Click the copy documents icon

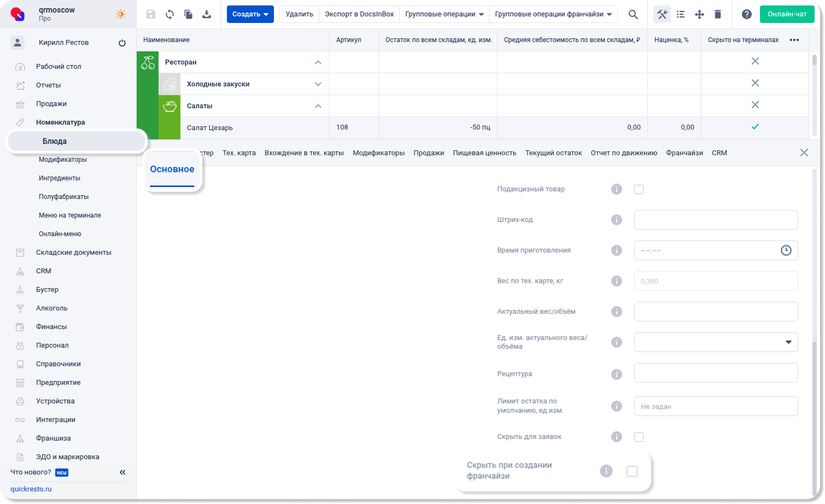coord(188,14)
